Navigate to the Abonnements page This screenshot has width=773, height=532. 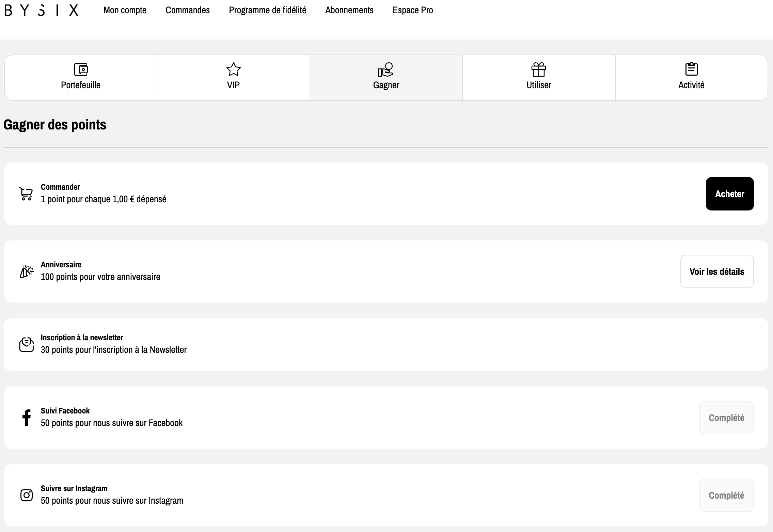pyautogui.click(x=349, y=10)
